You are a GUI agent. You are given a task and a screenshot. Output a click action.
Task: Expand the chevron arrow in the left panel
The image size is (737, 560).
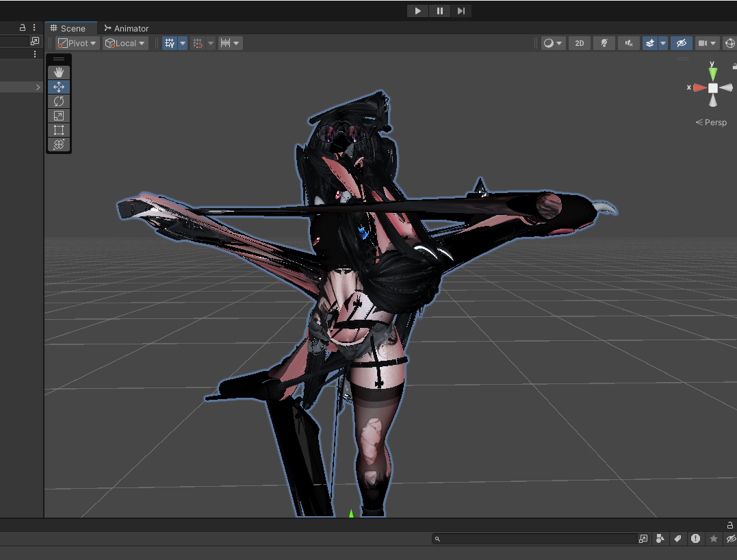pyautogui.click(x=38, y=87)
